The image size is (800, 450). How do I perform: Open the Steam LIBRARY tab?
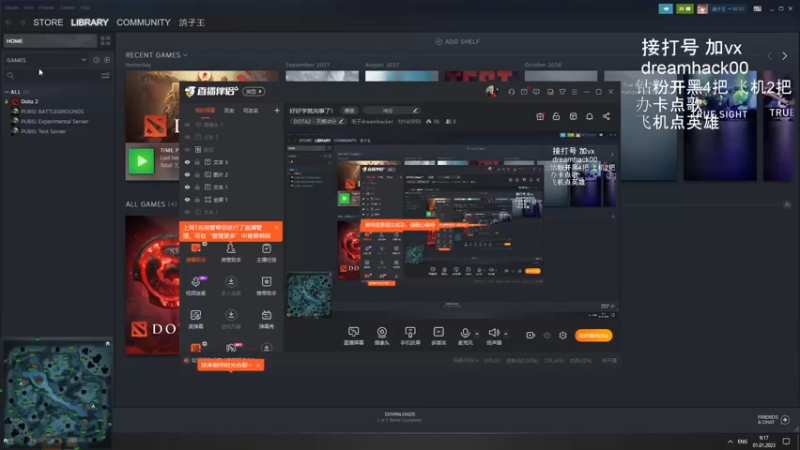coord(89,22)
